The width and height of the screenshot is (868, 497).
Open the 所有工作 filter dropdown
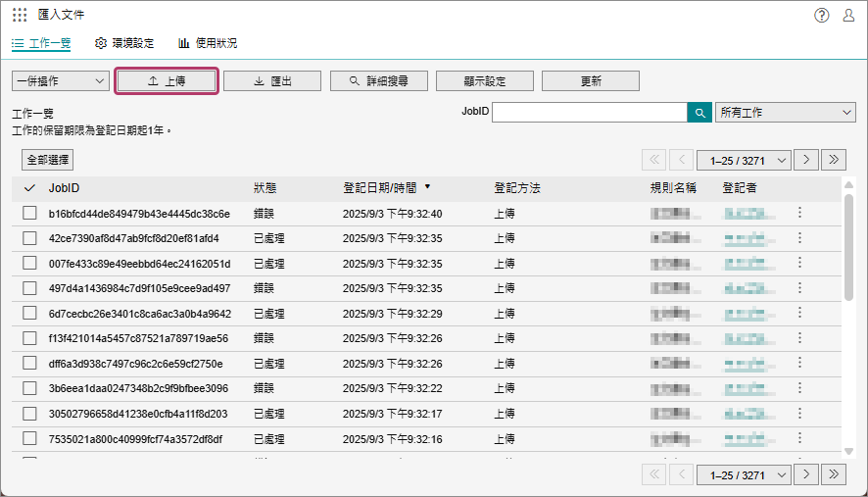click(786, 113)
